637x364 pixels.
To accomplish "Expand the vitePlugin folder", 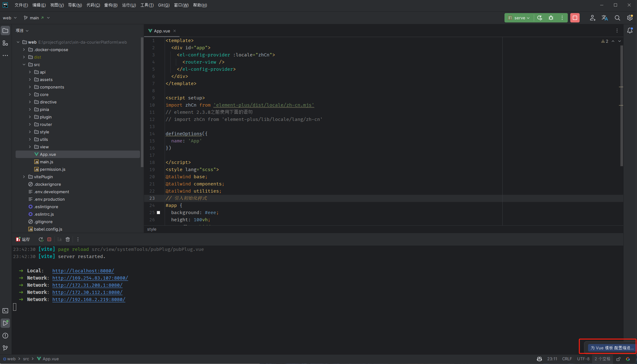I will click(24, 177).
